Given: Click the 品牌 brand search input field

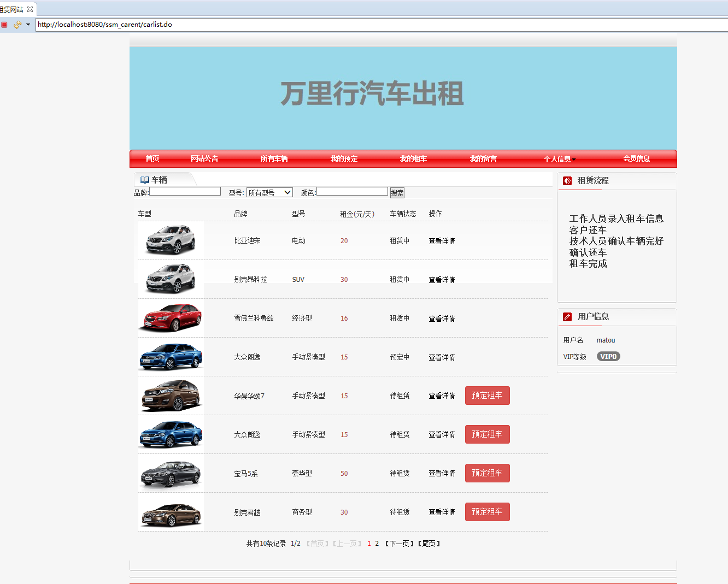Looking at the screenshot, I should tap(185, 191).
